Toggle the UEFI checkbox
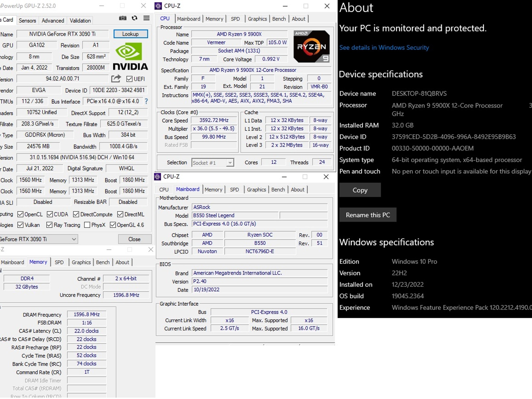The width and height of the screenshot is (532, 399). click(x=129, y=79)
